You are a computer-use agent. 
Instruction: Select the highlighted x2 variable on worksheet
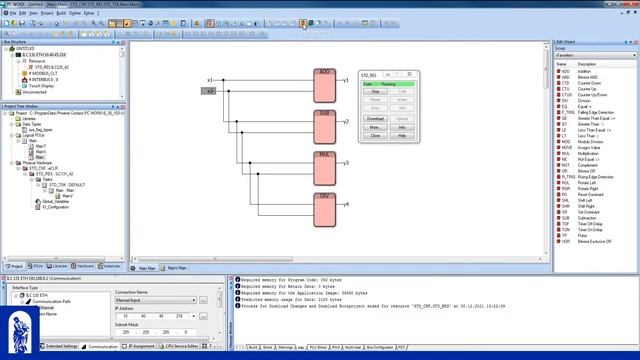pos(208,91)
